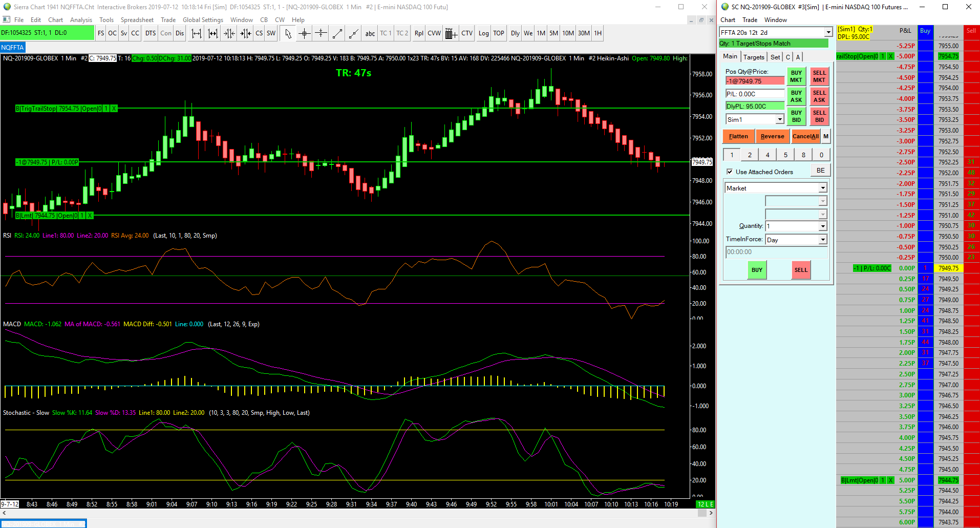Open the Global Settings menu
The image size is (980, 528).
203,20
